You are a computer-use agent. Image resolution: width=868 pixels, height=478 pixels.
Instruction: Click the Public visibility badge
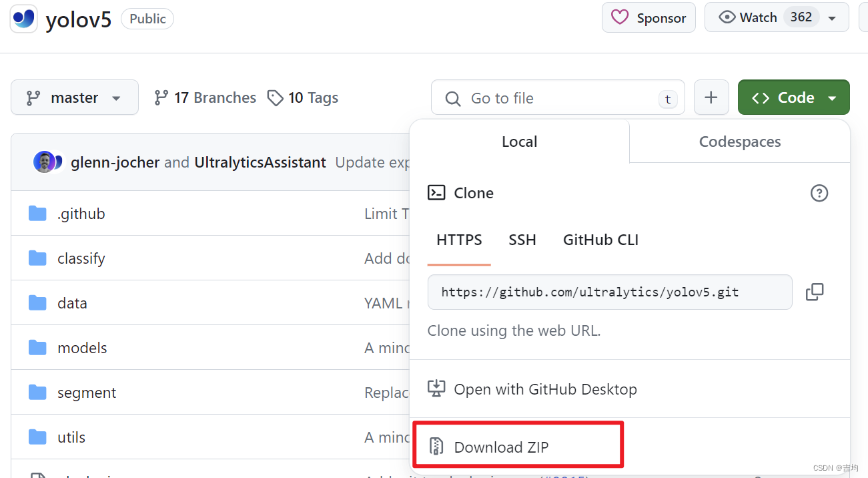147,19
